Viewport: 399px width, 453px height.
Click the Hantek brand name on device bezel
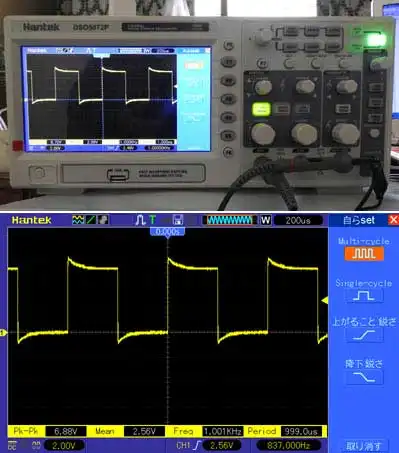(41, 27)
